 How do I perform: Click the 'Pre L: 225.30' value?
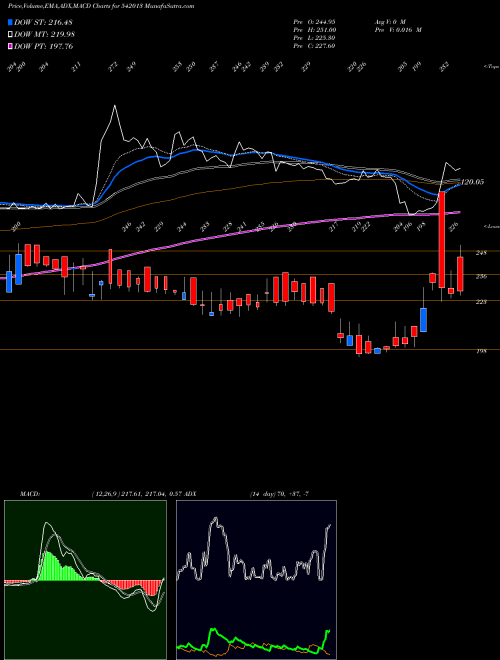[x=314, y=38]
